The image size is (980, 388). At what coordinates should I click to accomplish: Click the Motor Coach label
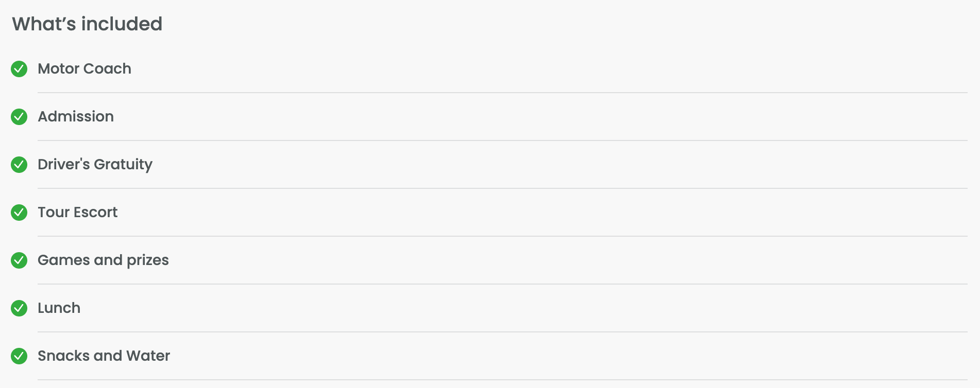click(85, 69)
